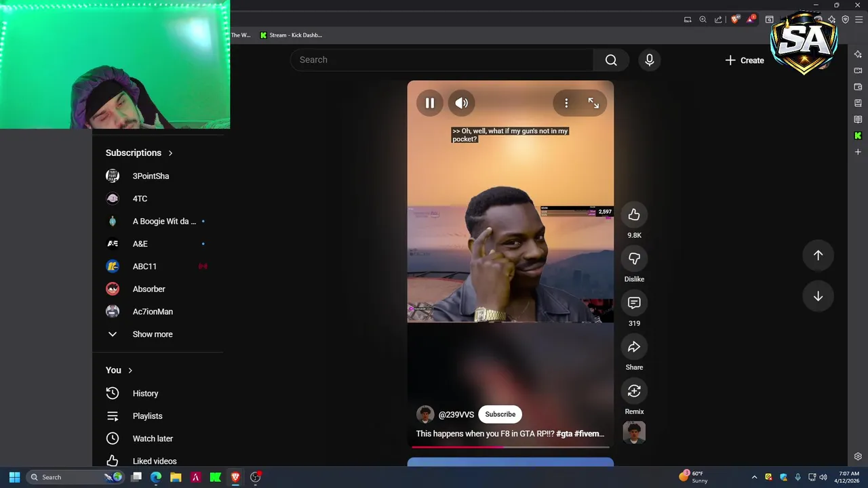This screenshot has width=868, height=488.
Task: Expand the Short to fullscreen
Action: click(593, 103)
